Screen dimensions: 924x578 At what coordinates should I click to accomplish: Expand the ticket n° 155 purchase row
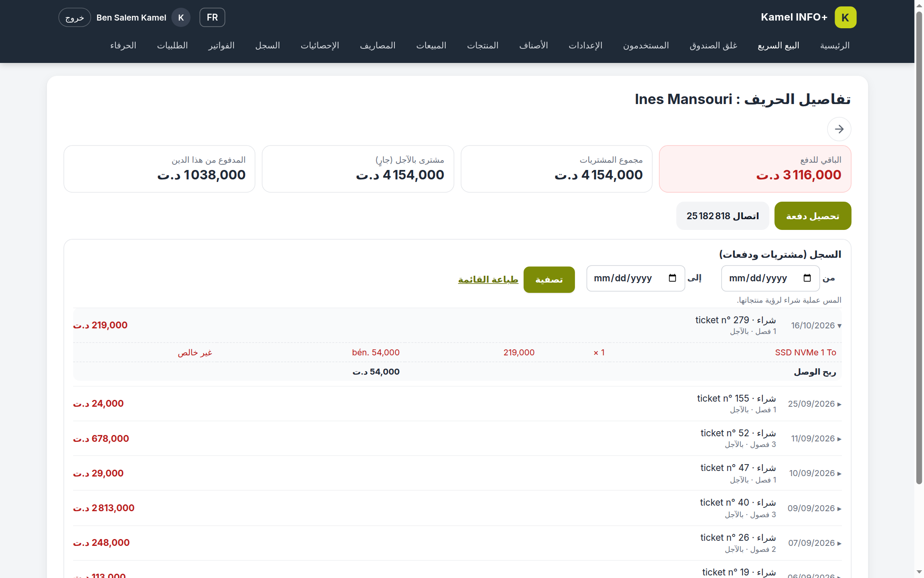click(457, 404)
